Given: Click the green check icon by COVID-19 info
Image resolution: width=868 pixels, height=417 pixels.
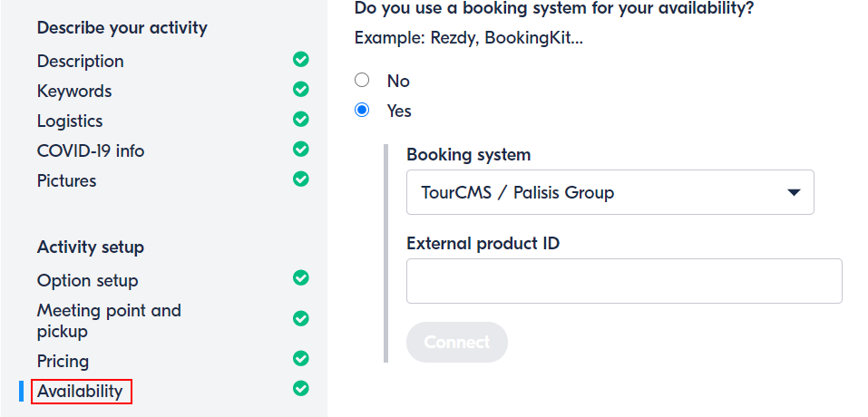Looking at the screenshot, I should 300,149.
